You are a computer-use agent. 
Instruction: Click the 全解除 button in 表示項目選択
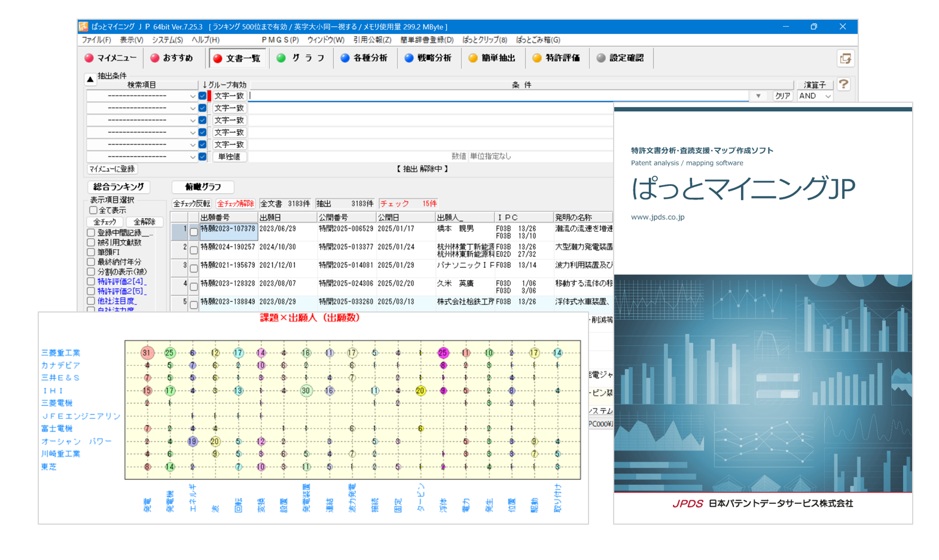(144, 222)
